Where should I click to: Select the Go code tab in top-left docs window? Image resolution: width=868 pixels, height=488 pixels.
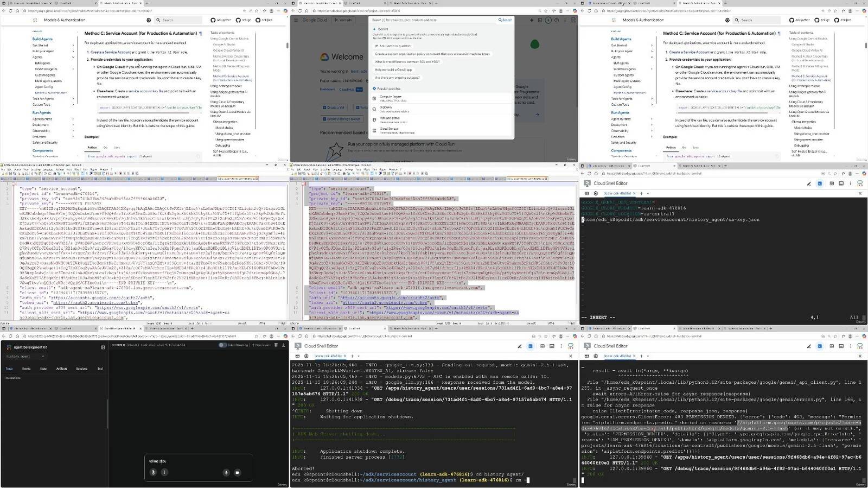coord(105,147)
